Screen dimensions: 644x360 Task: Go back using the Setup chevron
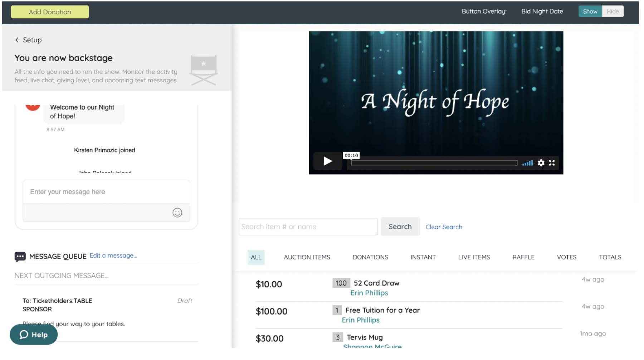pyautogui.click(x=17, y=40)
